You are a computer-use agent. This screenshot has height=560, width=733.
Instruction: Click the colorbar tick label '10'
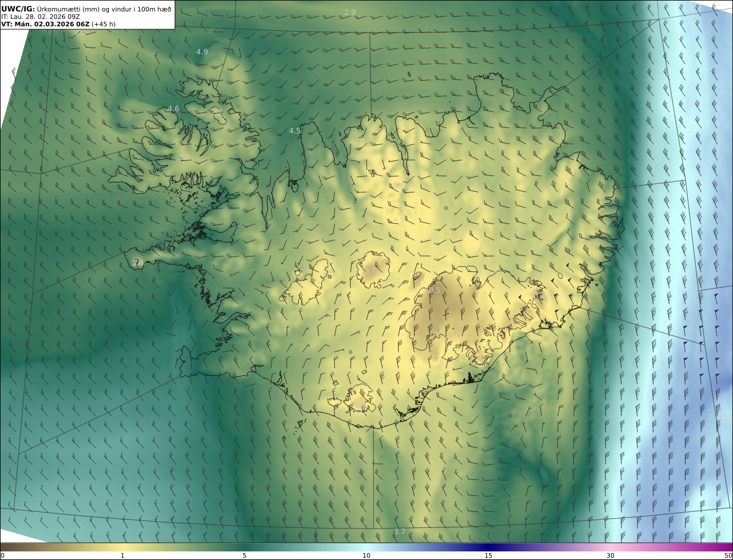(x=366, y=555)
